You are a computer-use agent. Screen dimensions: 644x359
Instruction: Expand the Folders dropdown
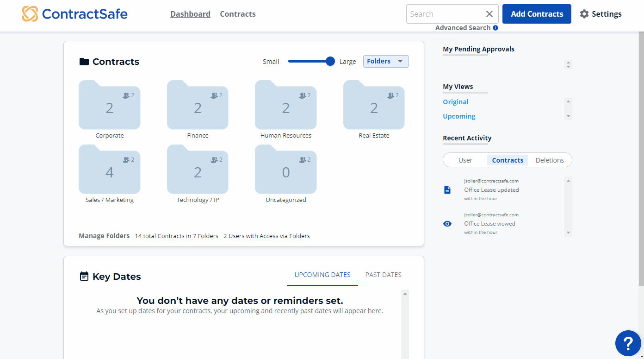click(386, 61)
